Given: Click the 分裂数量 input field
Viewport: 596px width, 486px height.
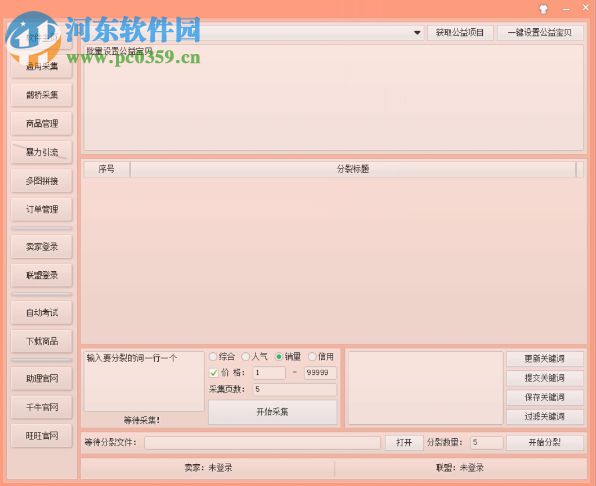Looking at the screenshot, I should [x=487, y=443].
